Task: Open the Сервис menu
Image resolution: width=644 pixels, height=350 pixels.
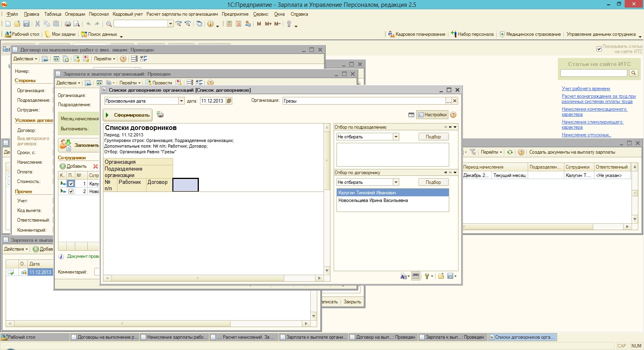Action: (260, 14)
